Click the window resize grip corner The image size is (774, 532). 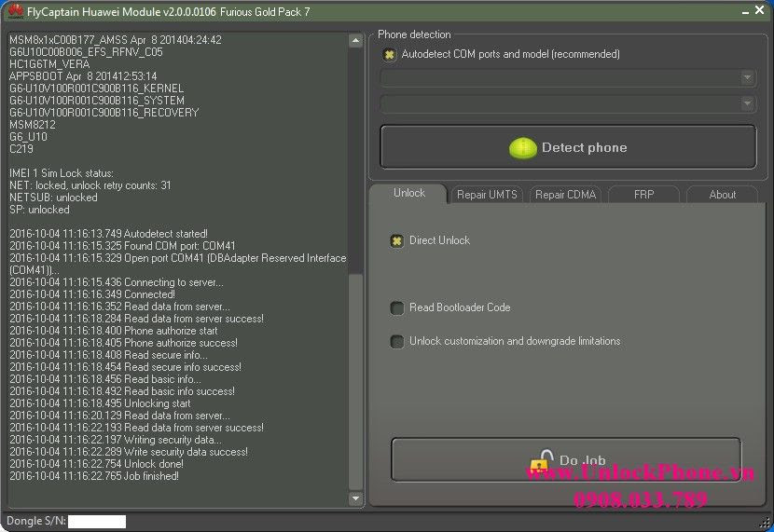tap(766, 523)
